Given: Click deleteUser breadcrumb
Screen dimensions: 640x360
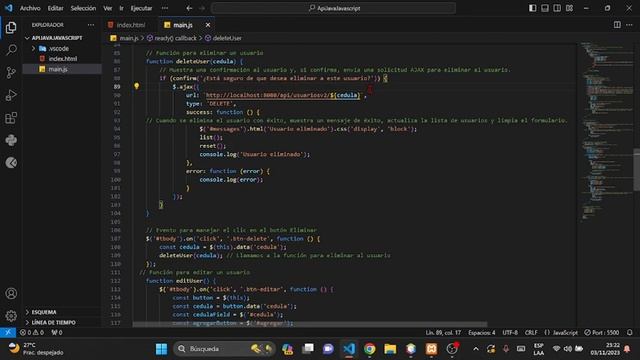Looking at the screenshot, I should [227, 38].
